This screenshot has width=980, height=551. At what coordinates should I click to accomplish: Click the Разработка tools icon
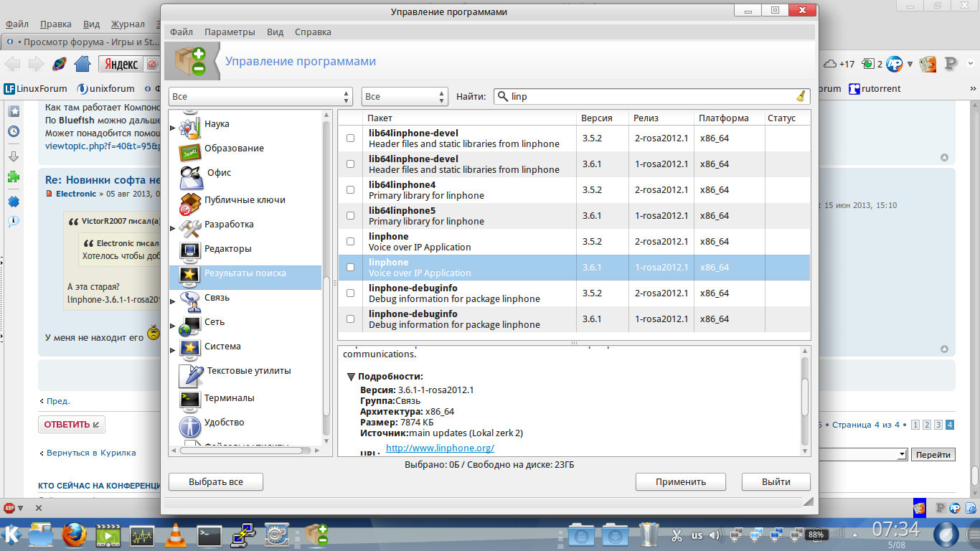[190, 226]
